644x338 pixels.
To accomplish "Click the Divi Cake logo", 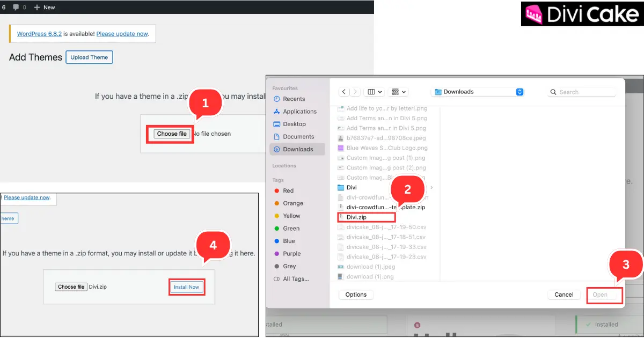I will (x=582, y=13).
